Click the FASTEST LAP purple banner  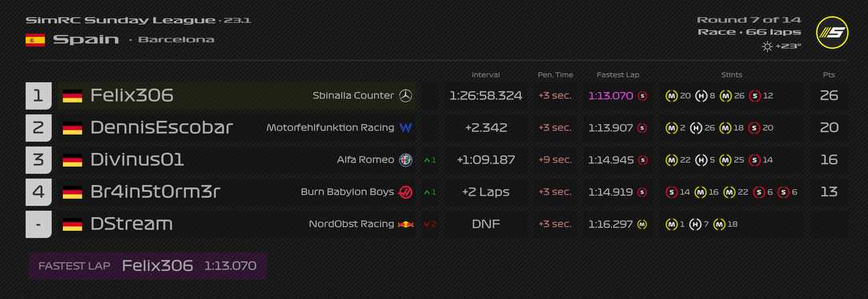click(x=148, y=266)
